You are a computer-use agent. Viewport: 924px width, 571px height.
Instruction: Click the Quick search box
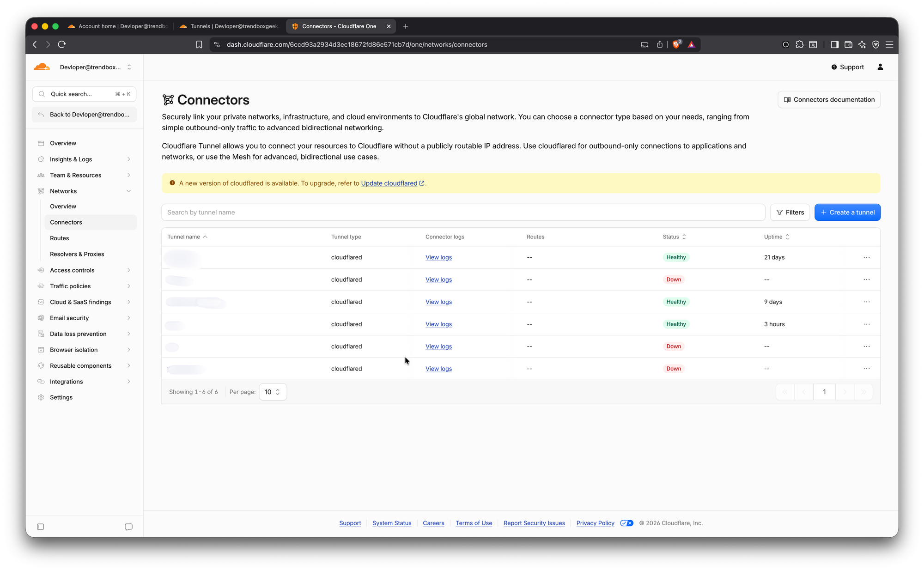pos(85,94)
